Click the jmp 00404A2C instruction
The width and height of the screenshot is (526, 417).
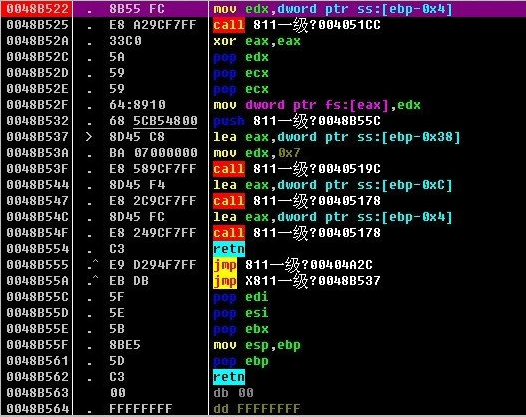pos(293,265)
